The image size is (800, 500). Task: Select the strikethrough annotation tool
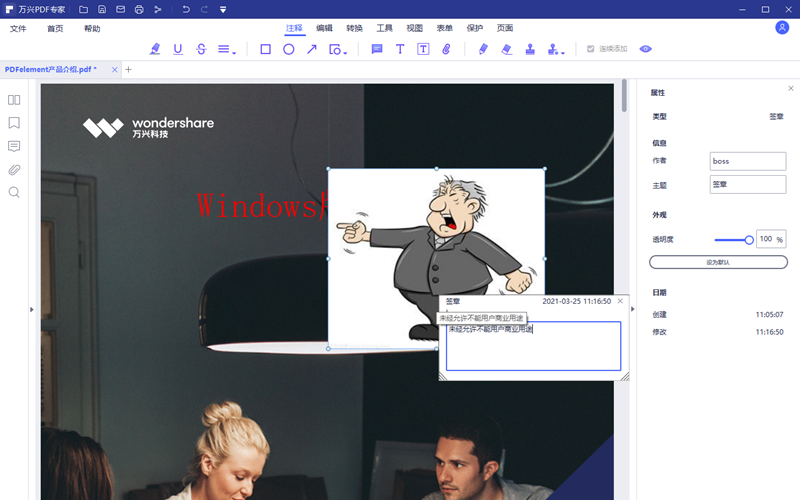(201, 49)
